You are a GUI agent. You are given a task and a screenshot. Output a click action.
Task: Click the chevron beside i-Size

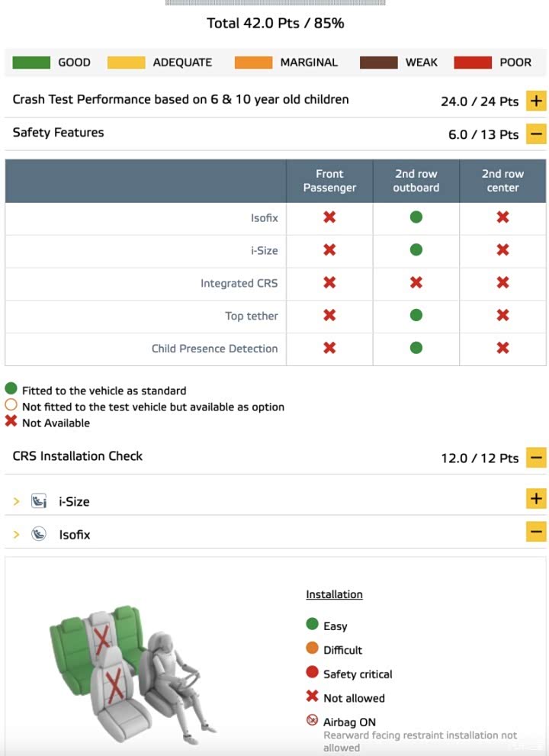pos(16,501)
